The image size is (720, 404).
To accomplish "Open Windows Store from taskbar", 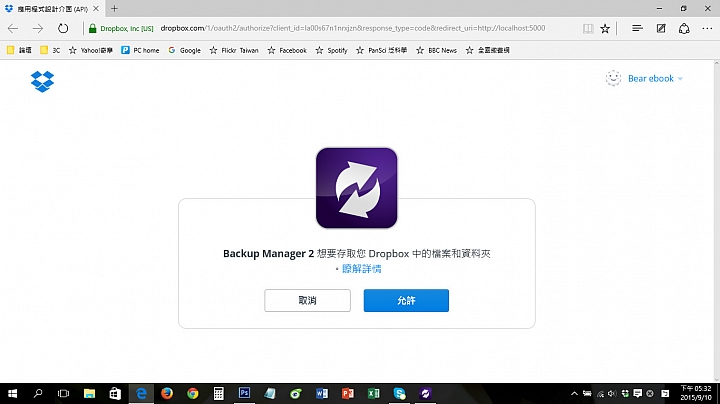I will coord(115,393).
